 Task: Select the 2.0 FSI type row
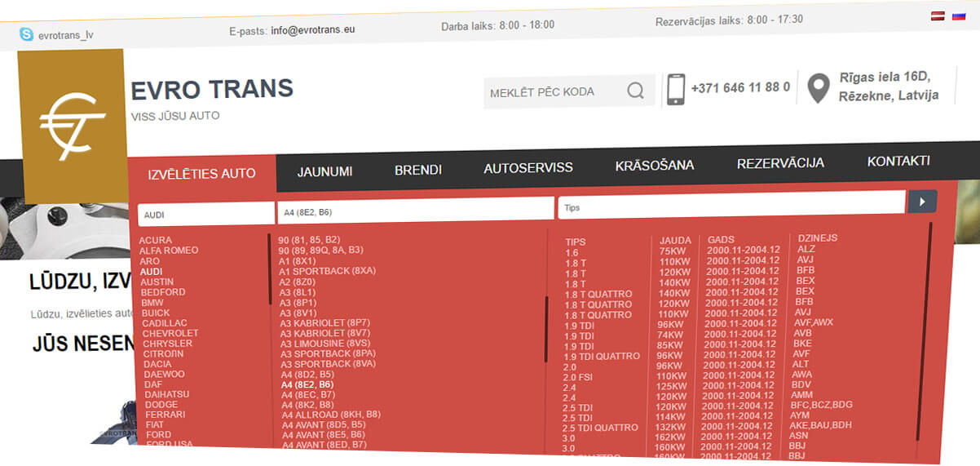pos(578,377)
